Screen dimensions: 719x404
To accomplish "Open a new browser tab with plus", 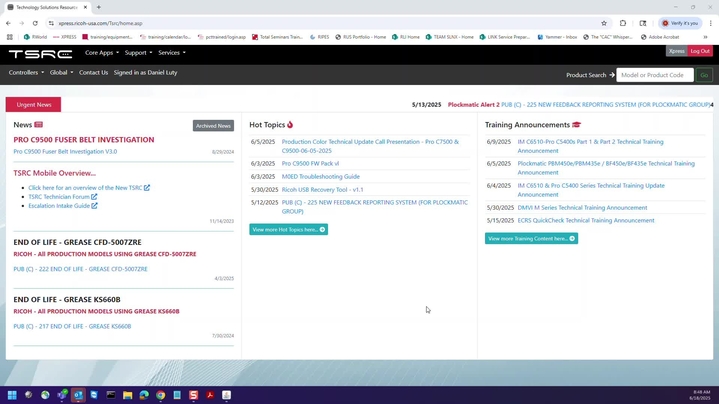I will [99, 7].
